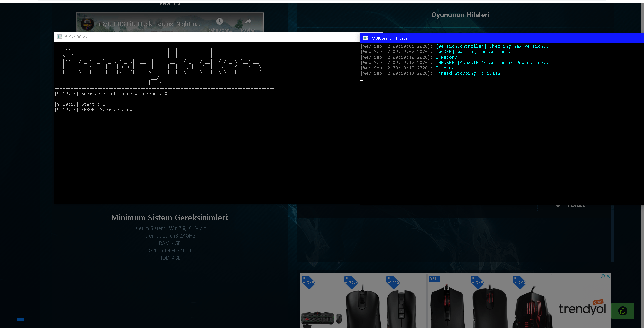This screenshot has height=328, width=644.
Task: Click the 'Checking new version..' log line
Action: (455, 46)
